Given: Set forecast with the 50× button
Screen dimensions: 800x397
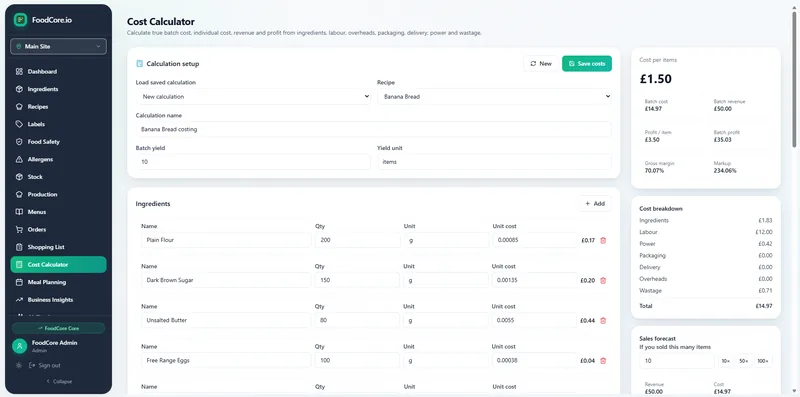Looking at the screenshot, I should click(743, 361).
